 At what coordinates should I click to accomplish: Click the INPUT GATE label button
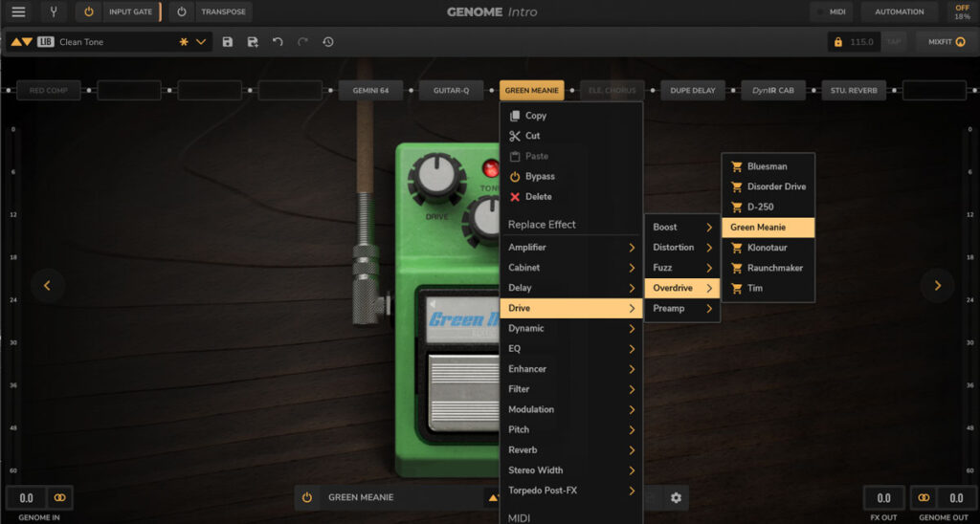point(130,11)
